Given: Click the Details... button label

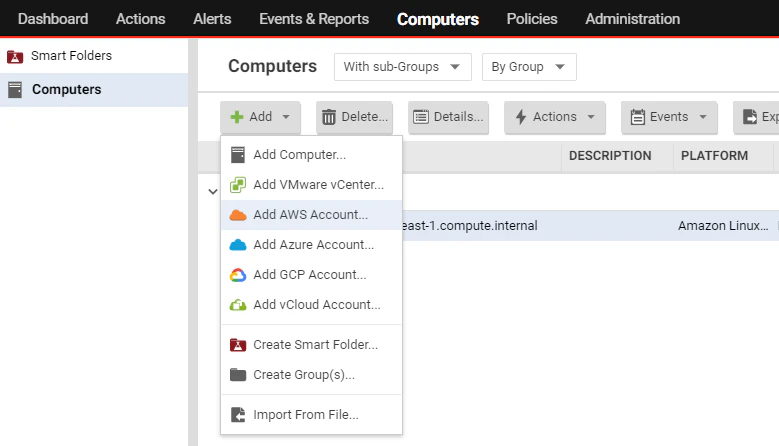Looking at the screenshot, I should (x=459, y=117).
